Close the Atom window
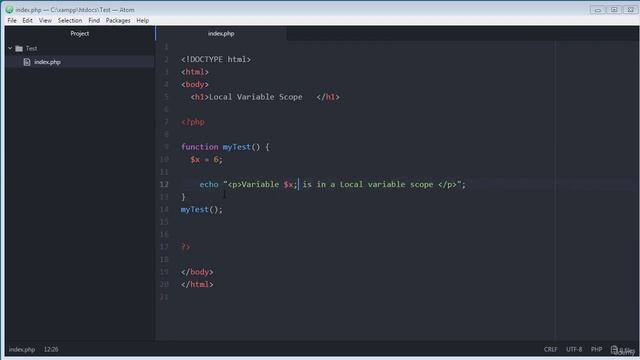 (x=630, y=9)
